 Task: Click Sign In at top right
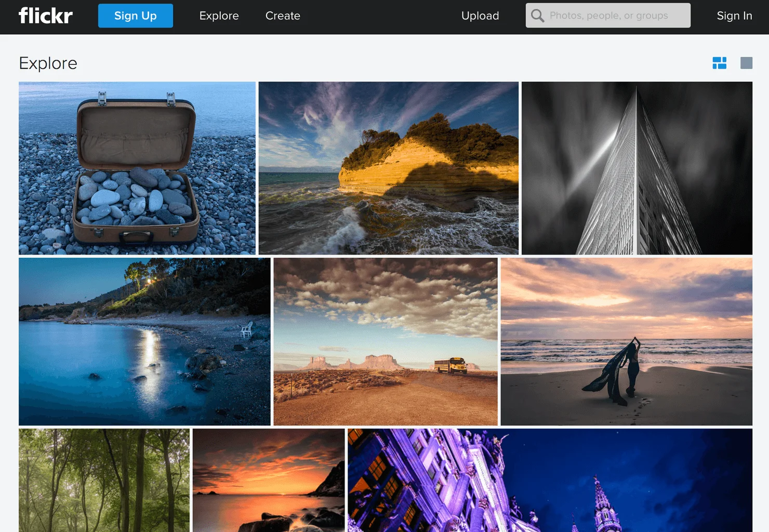[734, 16]
